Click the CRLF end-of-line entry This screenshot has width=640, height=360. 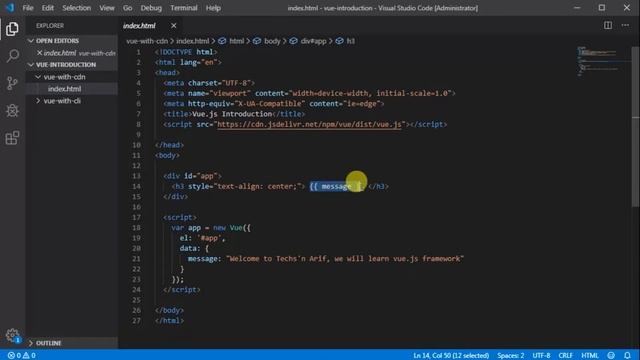click(565, 356)
